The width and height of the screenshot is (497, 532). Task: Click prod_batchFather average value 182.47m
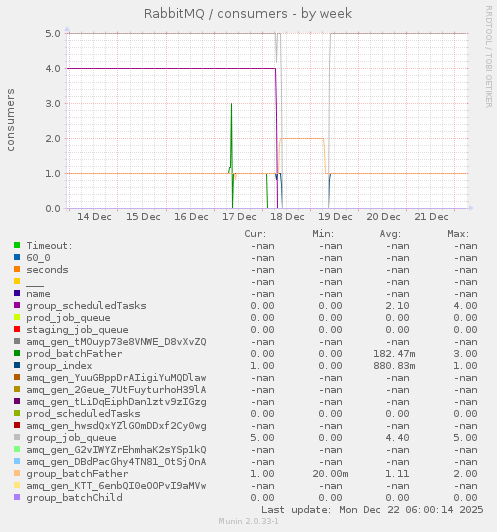coord(394,354)
